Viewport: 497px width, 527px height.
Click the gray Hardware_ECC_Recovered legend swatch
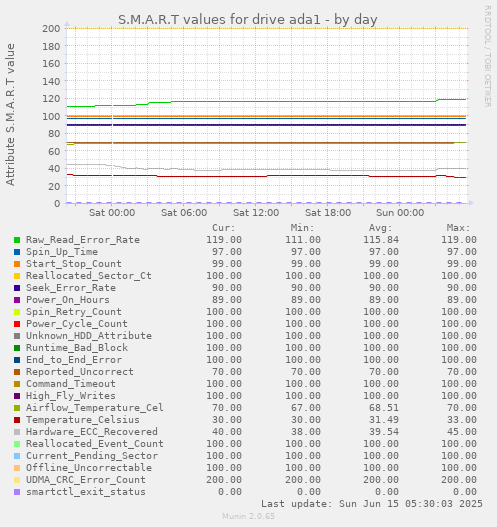pyautogui.click(x=17, y=432)
